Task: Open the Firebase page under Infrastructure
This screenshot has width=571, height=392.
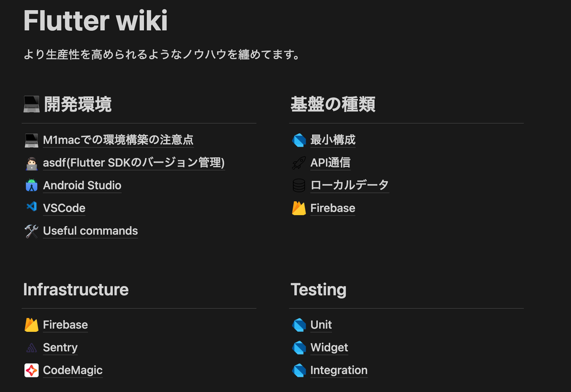Action: click(65, 325)
